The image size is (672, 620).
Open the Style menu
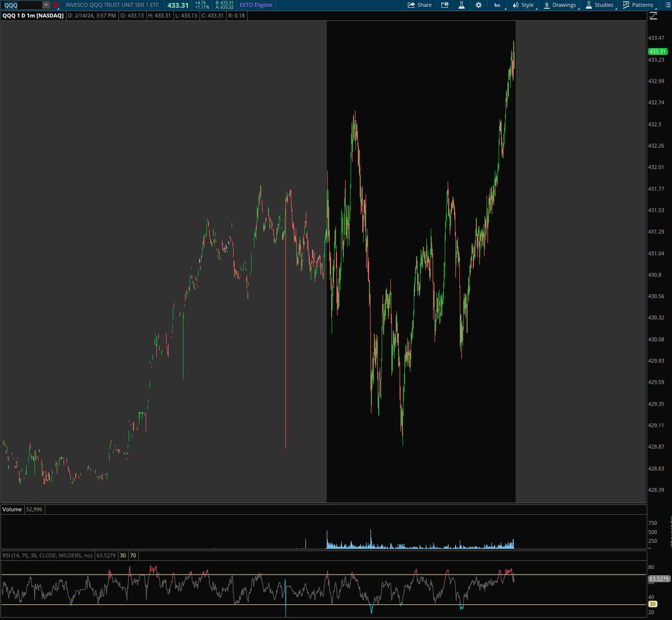pyautogui.click(x=523, y=5)
